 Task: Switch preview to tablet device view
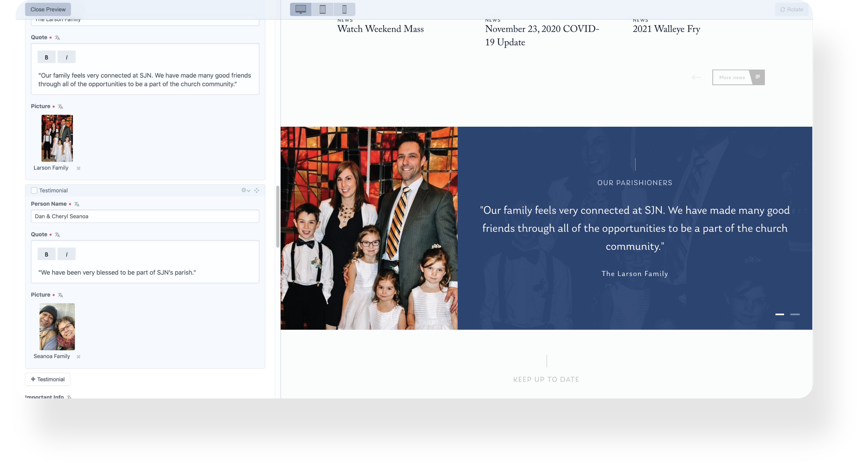pos(323,10)
